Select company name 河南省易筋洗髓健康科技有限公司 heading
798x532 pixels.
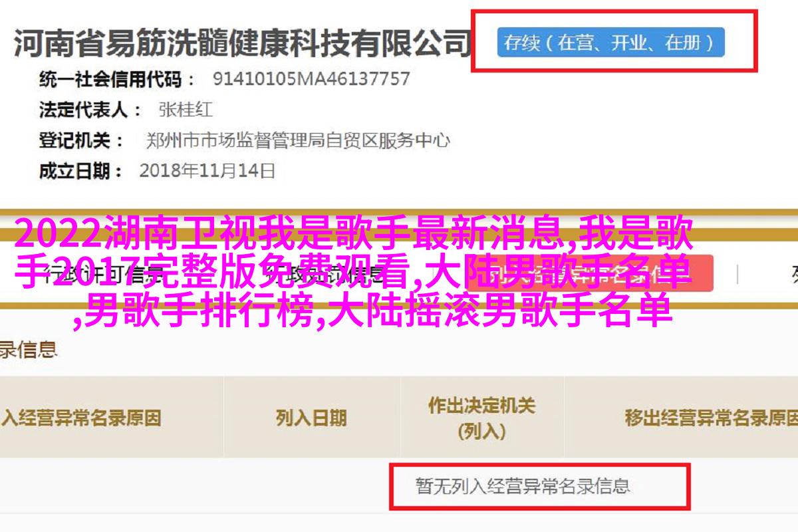point(241,43)
